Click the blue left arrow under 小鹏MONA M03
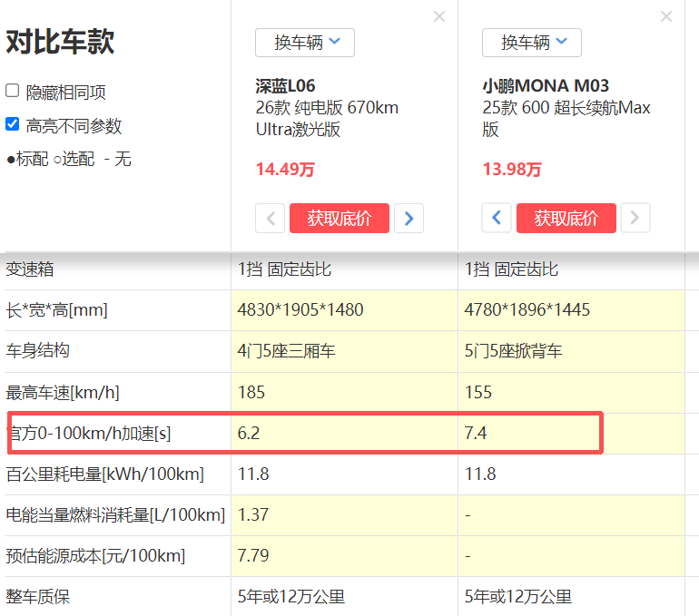699x616 pixels. point(497,218)
